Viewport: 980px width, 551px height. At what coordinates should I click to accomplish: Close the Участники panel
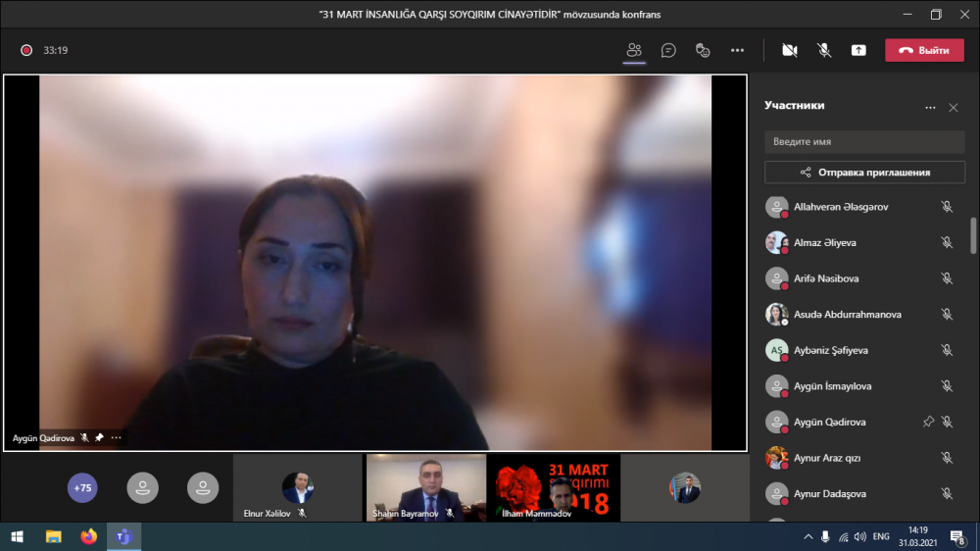954,107
